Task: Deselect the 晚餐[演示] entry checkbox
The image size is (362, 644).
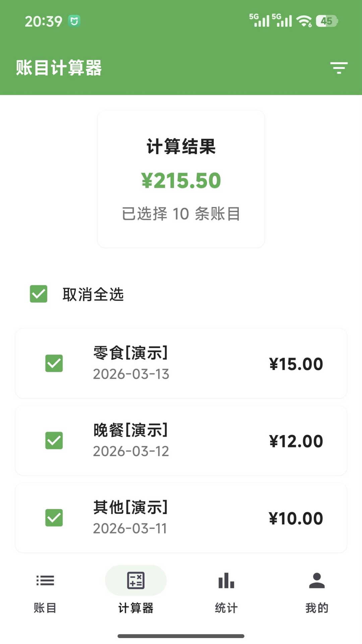Action: [x=54, y=440]
